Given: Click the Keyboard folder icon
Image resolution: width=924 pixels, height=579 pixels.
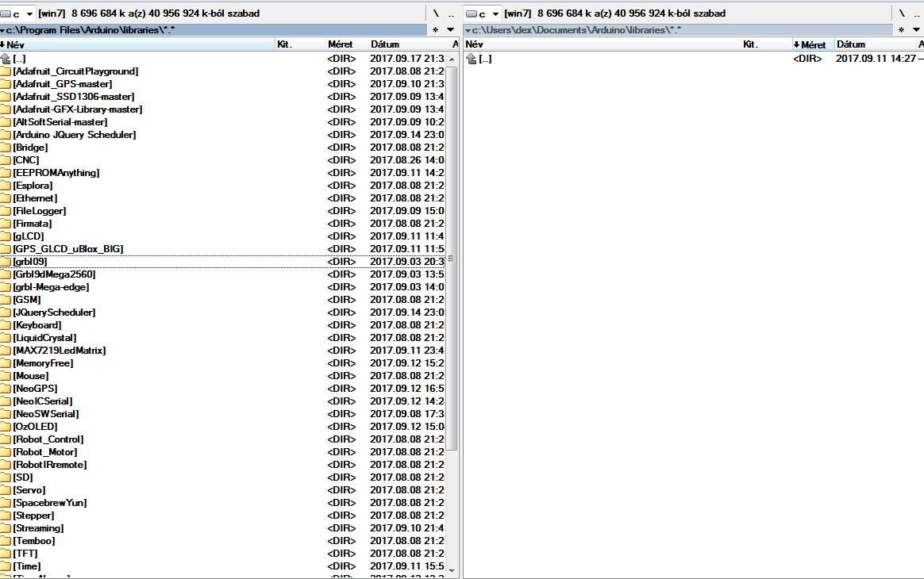Looking at the screenshot, I should point(6,325).
